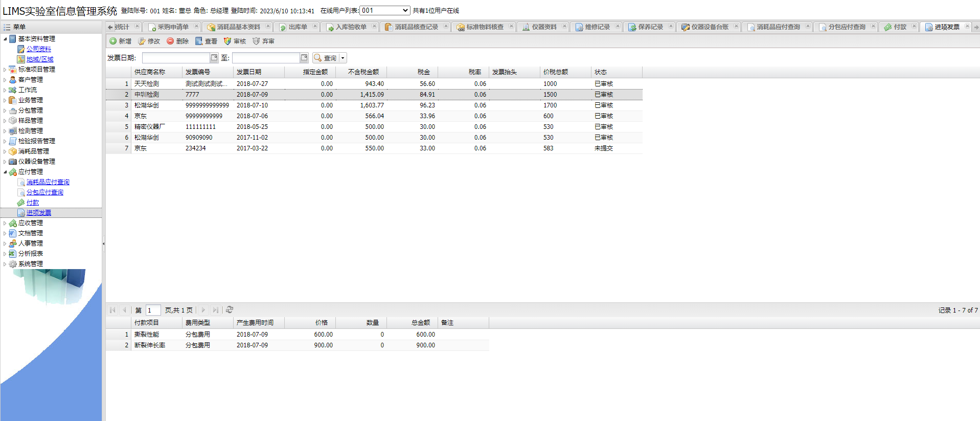The height and width of the screenshot is (421, 980).
Task: Click the 仪器设备管理 tree icon
Action: (x=13, y=162)
